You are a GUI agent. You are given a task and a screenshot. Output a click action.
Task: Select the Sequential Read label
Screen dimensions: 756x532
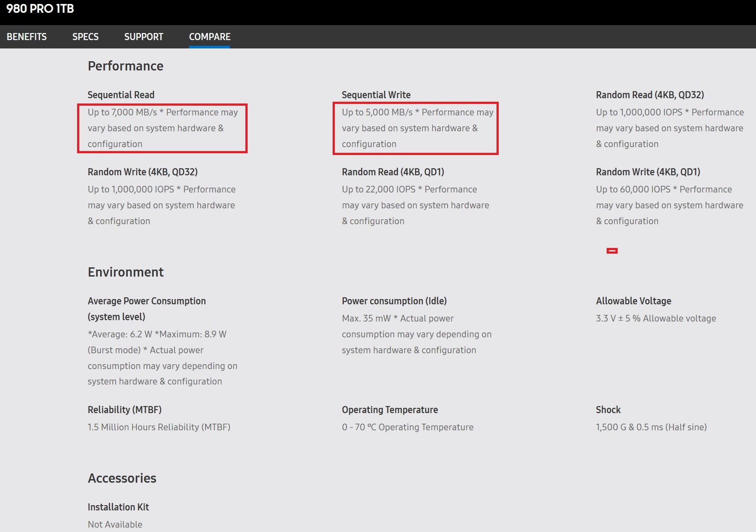click(121, 95)
